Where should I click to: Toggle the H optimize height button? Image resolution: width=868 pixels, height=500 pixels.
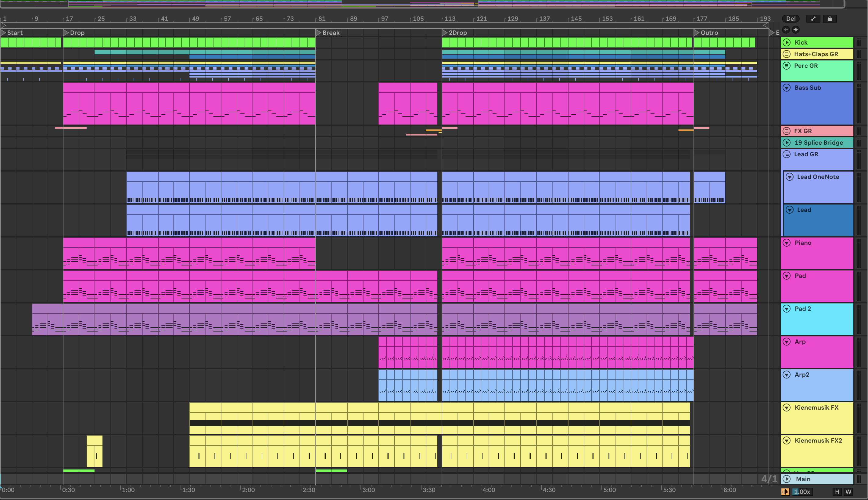[x=837, y=492]
